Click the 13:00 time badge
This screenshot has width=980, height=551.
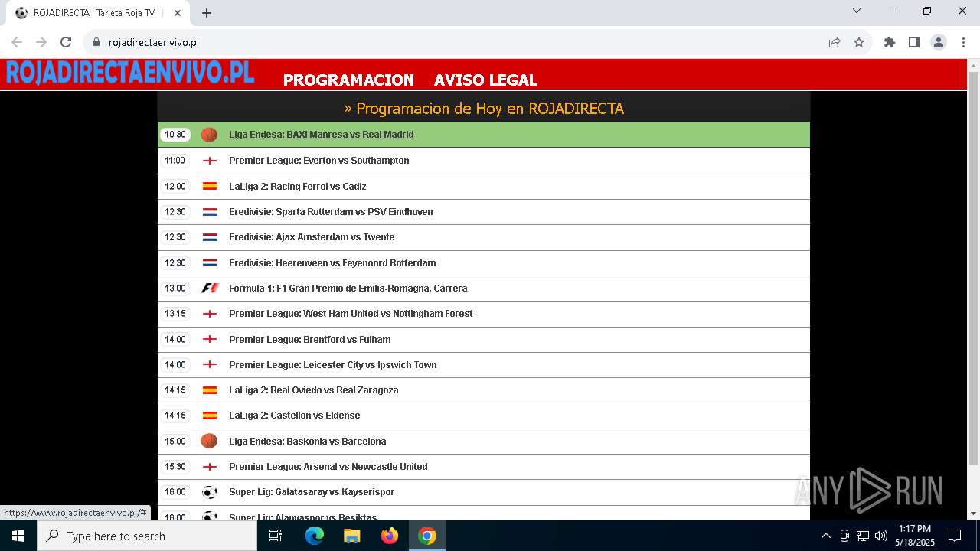[175, 289]
